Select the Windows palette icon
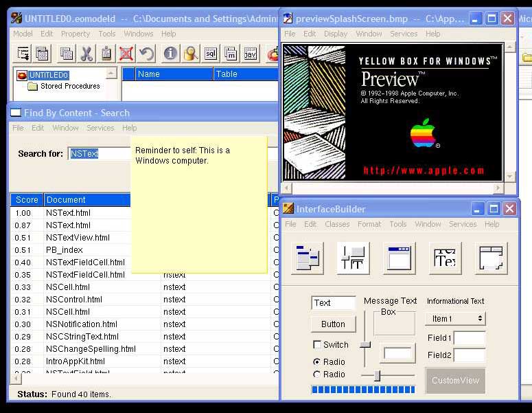Screen dimensions: 532x413 point(399,258)
